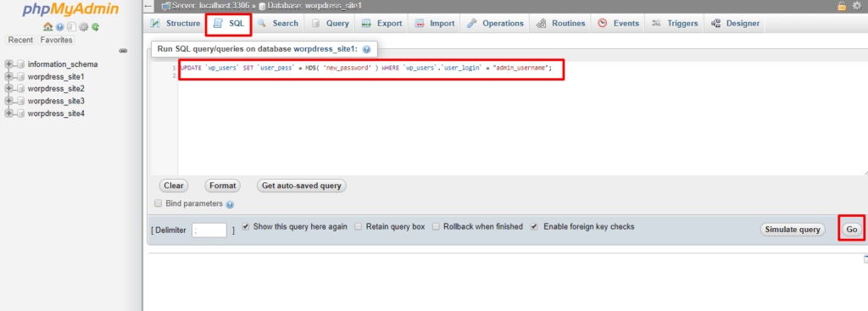The image size is (868, 311).
Task: Check the Retain query box option
Action: pos(359,226)
